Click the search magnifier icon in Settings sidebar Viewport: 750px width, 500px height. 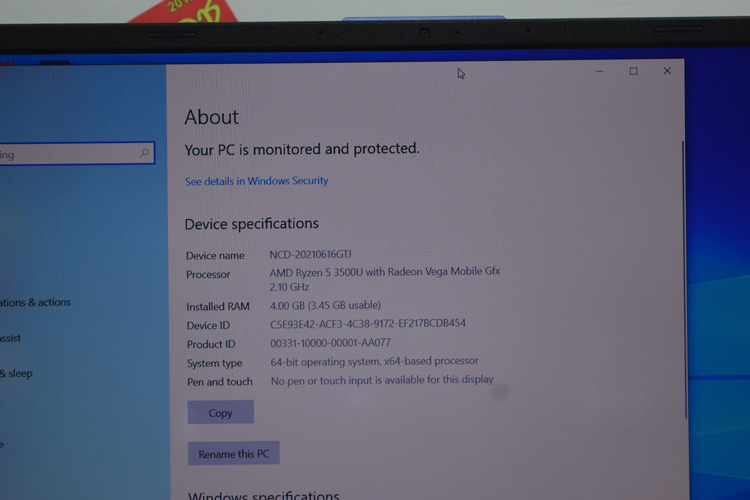click(x=144, y=153)
